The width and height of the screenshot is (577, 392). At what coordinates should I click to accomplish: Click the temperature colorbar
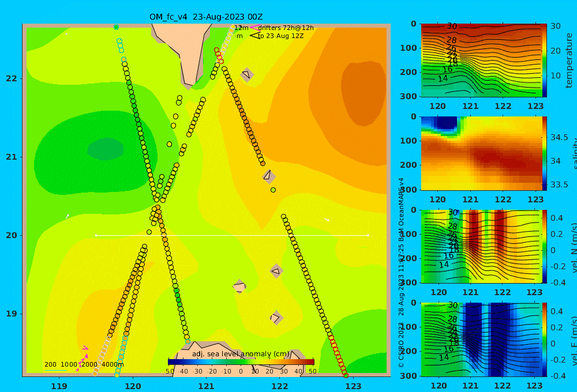544,61
